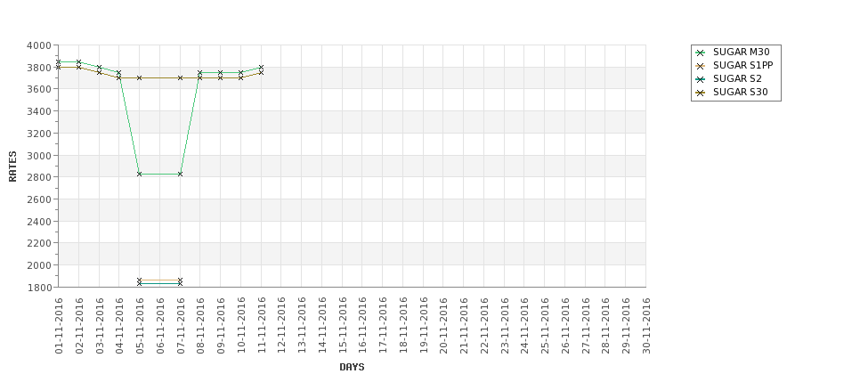
Task: Click the 20-11-2016 date label
Action: [x=443, y=326]
